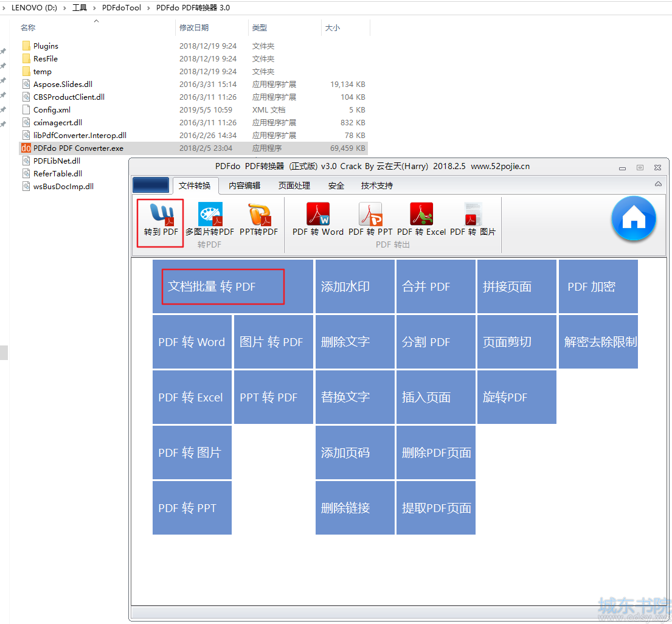The width and height of the screenshot is (672, 624).
Task: Open the 图片 转 PDF tile
Action: [274, 342]
